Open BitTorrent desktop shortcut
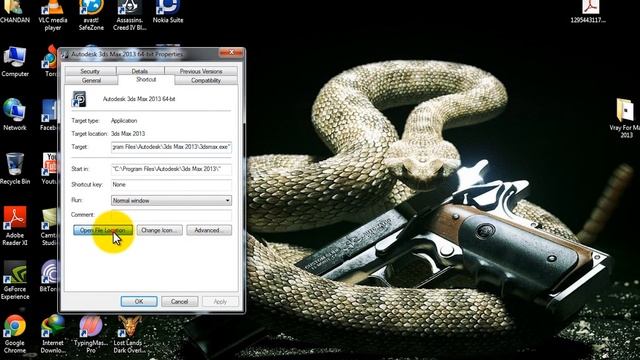This screenshot has width=640, height=360. coord(49,276)
